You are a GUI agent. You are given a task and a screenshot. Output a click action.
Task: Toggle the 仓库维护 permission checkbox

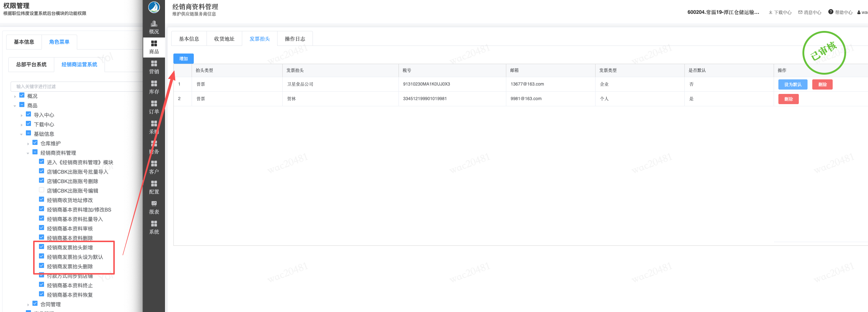(x=35, y=143)
